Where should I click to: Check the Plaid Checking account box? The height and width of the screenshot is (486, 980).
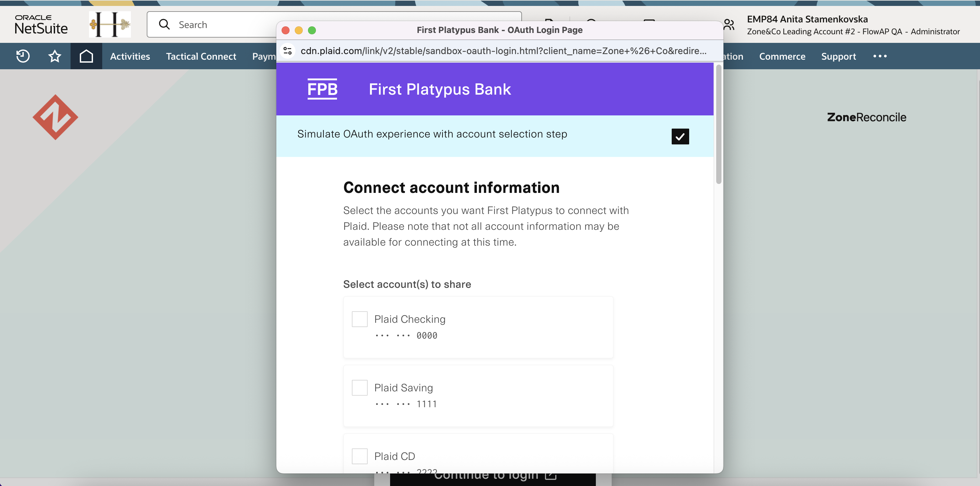pos(359,319)
